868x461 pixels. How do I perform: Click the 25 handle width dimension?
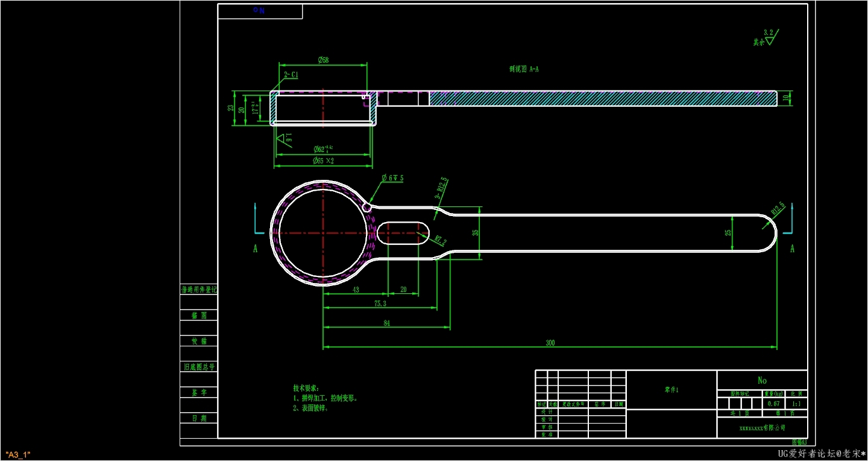point(728,232)
